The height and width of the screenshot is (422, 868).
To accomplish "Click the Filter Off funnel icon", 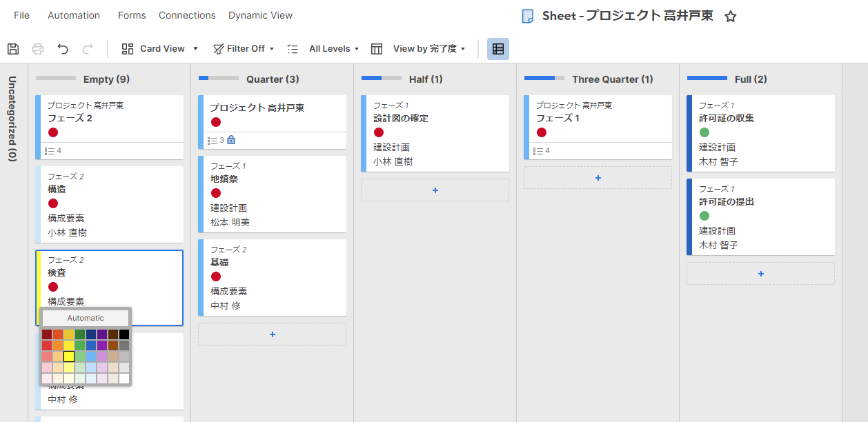I will (219, 48).
